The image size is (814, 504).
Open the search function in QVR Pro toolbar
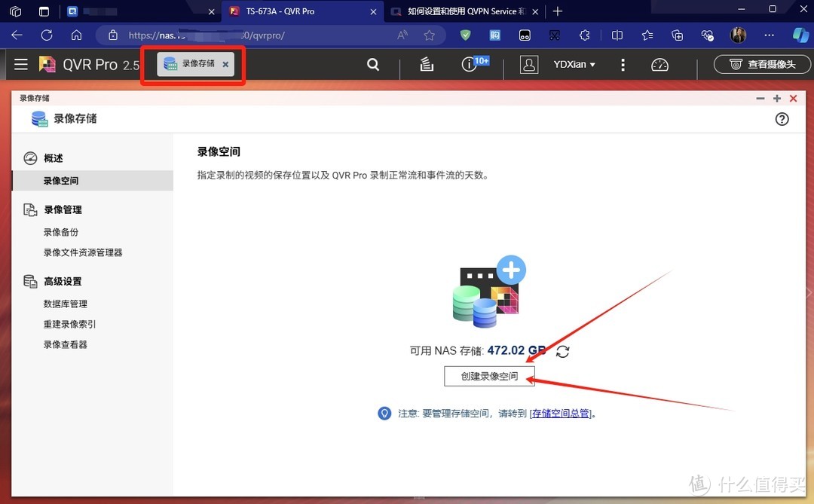point(372,64)
